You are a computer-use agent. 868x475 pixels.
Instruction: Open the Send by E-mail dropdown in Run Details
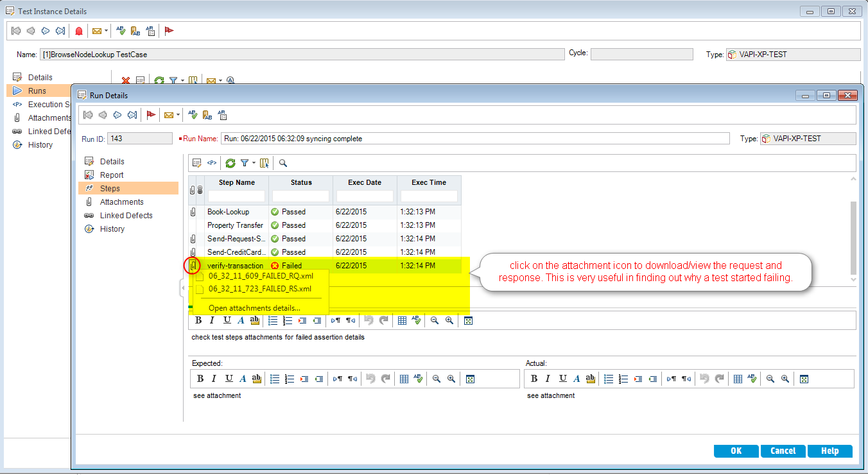(178, 116)
